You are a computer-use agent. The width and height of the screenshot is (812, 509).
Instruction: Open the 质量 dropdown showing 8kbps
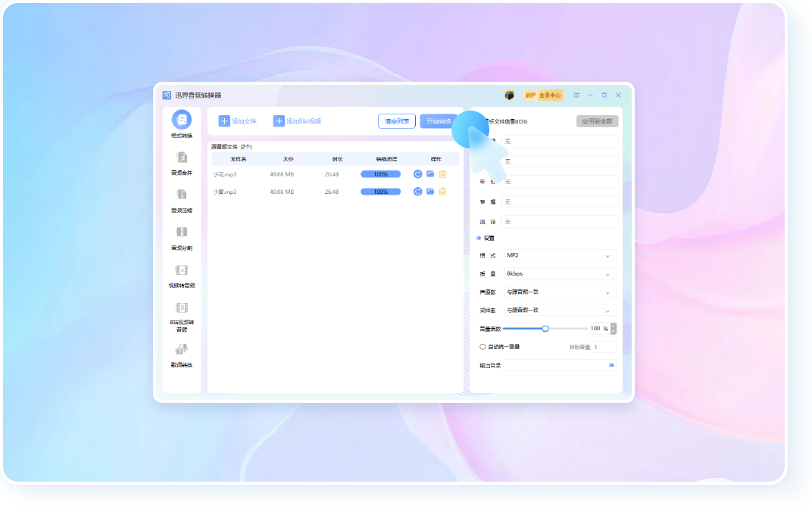pyautogui.click(x=560, y=273)
